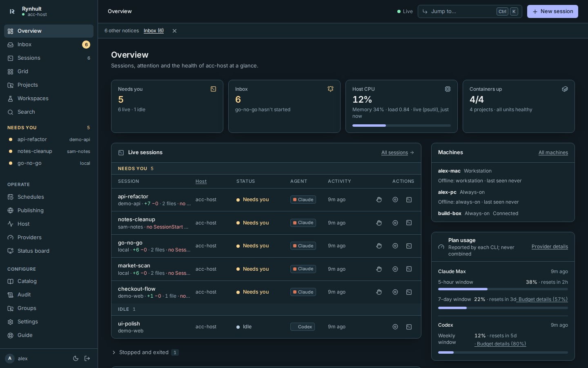Click the bell icon on Inbox card
This screenshot has width=588, height=368.
click(331, 89)
